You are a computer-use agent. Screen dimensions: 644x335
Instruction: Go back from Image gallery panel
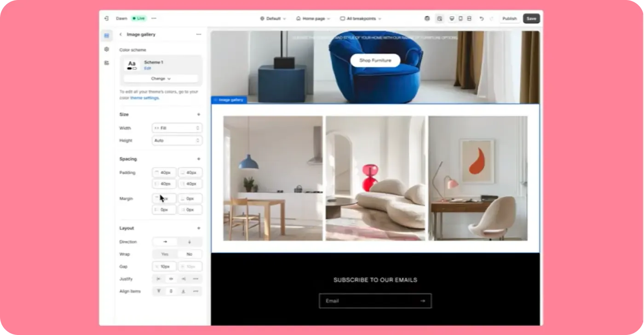point(121,35)
